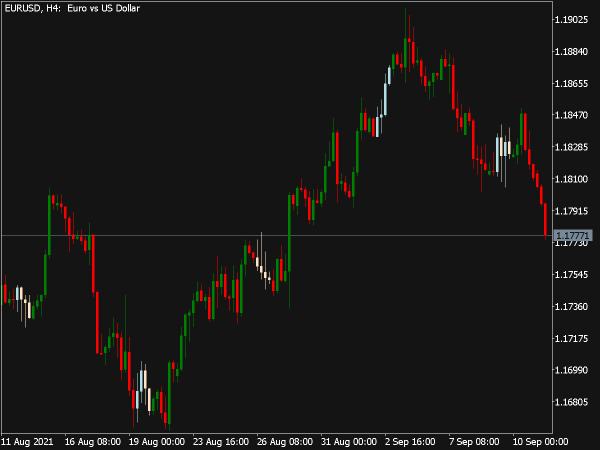Viewport: 600px width, 450px height.
Task: Click the 1.18655 price axis value
Action: coord(571,83)
